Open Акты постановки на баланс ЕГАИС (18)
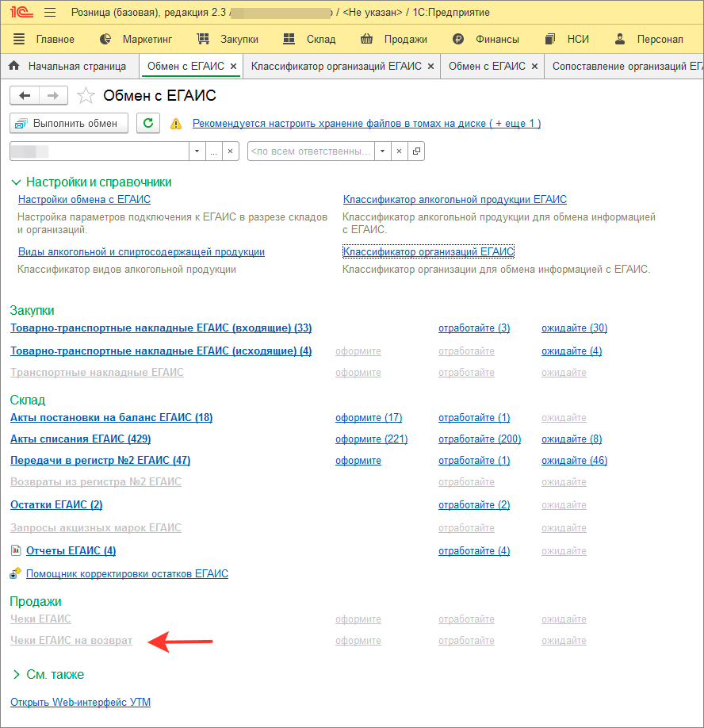This screenshot has width=704, height=728. [111, 418]
